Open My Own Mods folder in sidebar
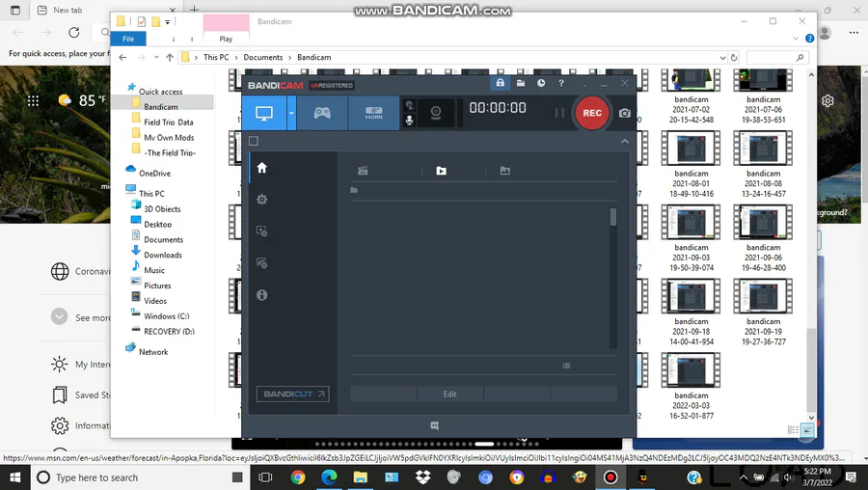Image resolution: width=868 pixels, height=490 pixels. (x=169, y=138)
